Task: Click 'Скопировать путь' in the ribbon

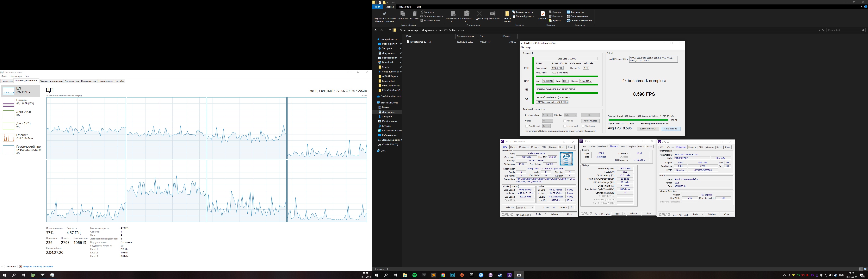Action: pos(432,16)
